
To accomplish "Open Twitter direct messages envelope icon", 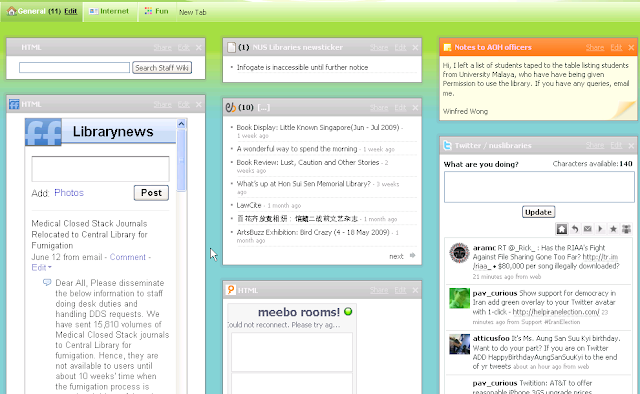I will (587, 229).
